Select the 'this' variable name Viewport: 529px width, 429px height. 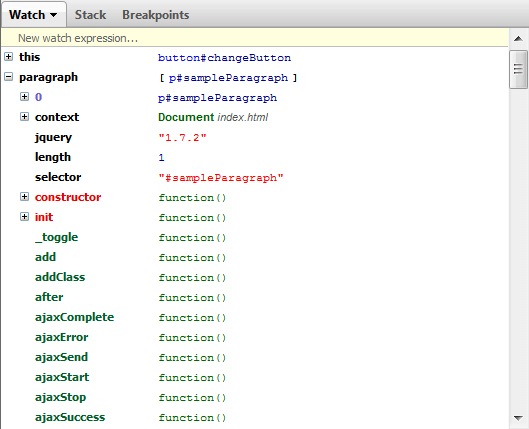point(29,57)
